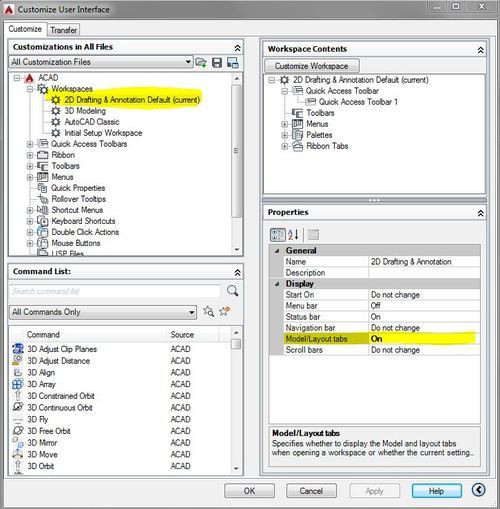Select AutoCAD Classic workspace gear icon

click(55, 122)
